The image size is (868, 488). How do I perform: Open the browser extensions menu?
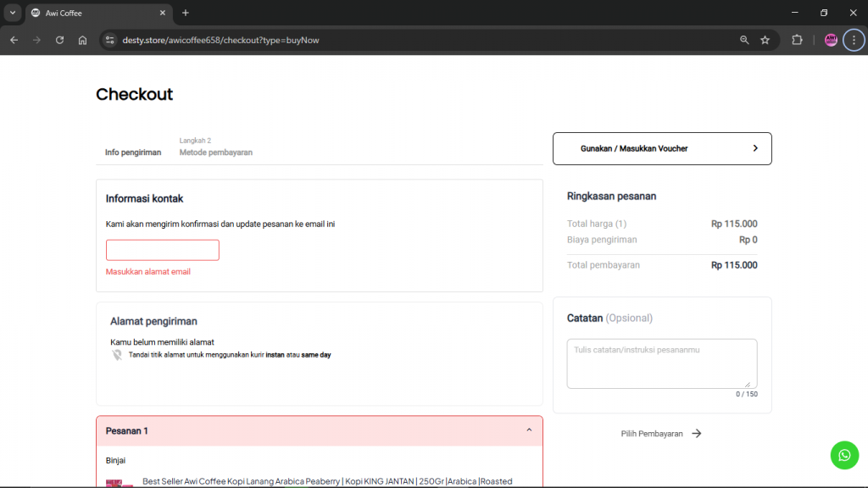point(797,40)
